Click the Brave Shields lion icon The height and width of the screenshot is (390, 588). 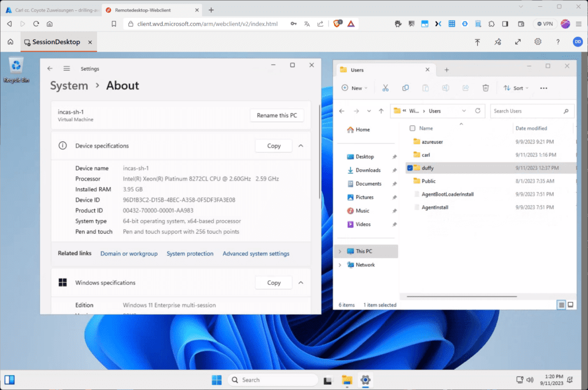[x=337, y=24]
